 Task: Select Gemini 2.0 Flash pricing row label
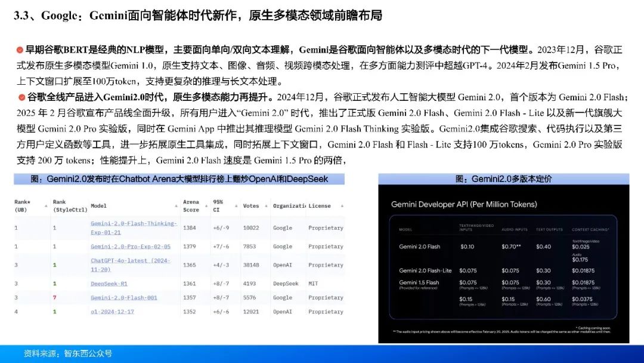coord(419,247)
